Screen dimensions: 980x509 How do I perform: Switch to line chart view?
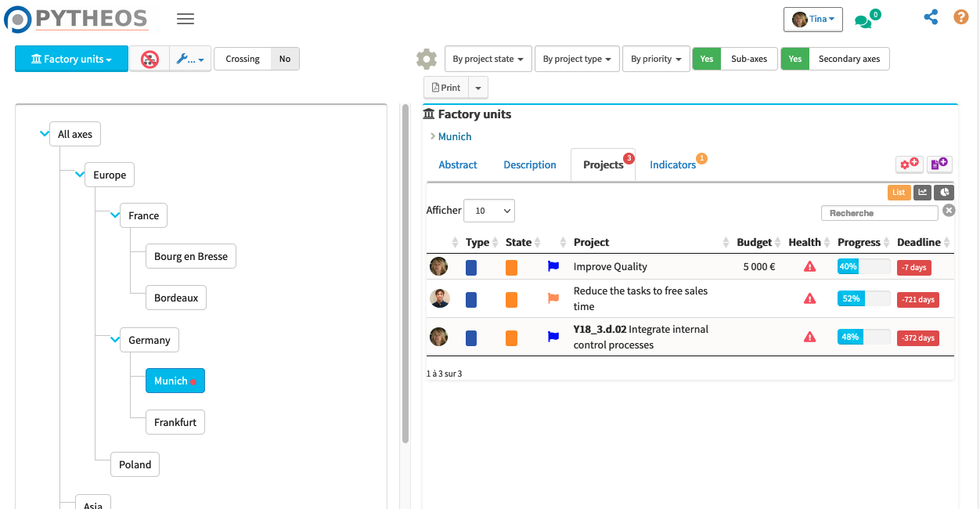922,192
